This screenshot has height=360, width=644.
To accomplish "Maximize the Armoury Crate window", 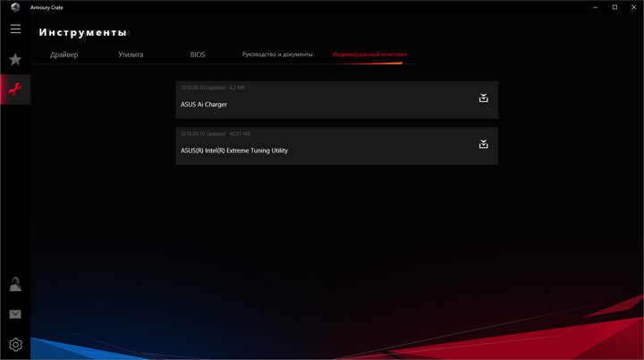I will tap(614, 7).
